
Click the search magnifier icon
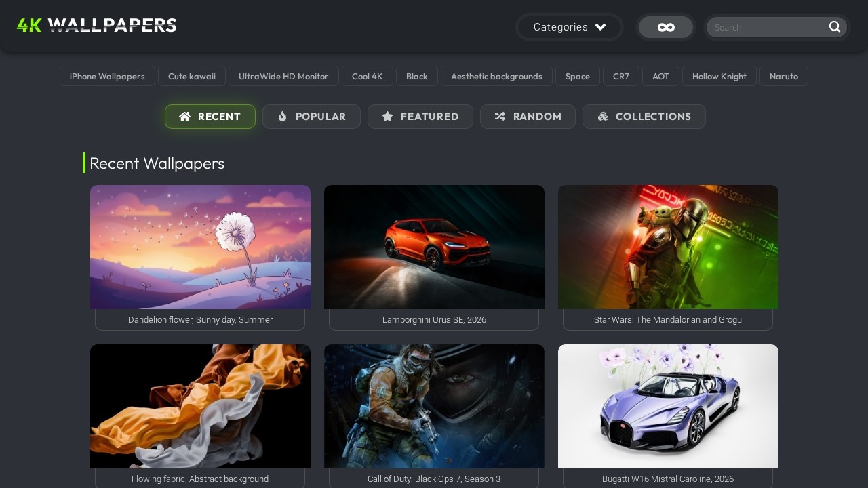(x=835, y=27)
